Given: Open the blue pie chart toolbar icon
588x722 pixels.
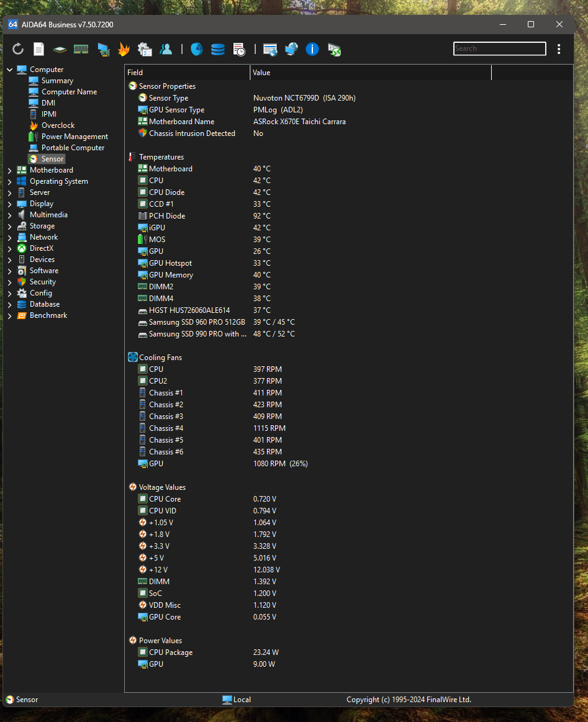Looking at the screenshot, I should [x=197, y=49].
